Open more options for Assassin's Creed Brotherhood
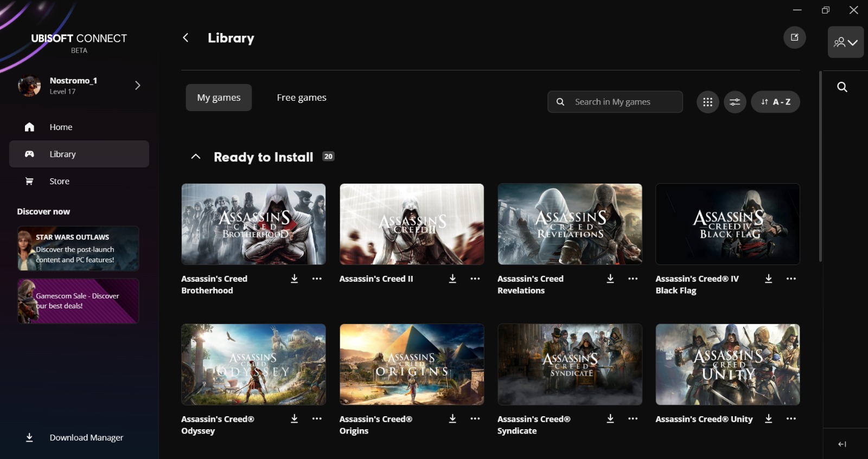 click(x=317, y=279)
